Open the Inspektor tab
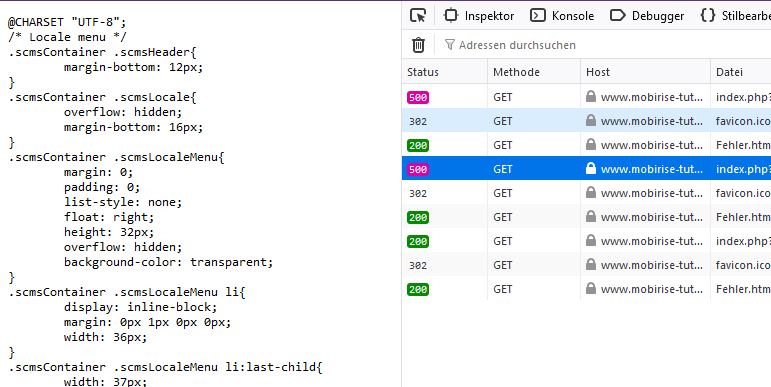This screenshot has height=387, width=771. pos(478,16)
